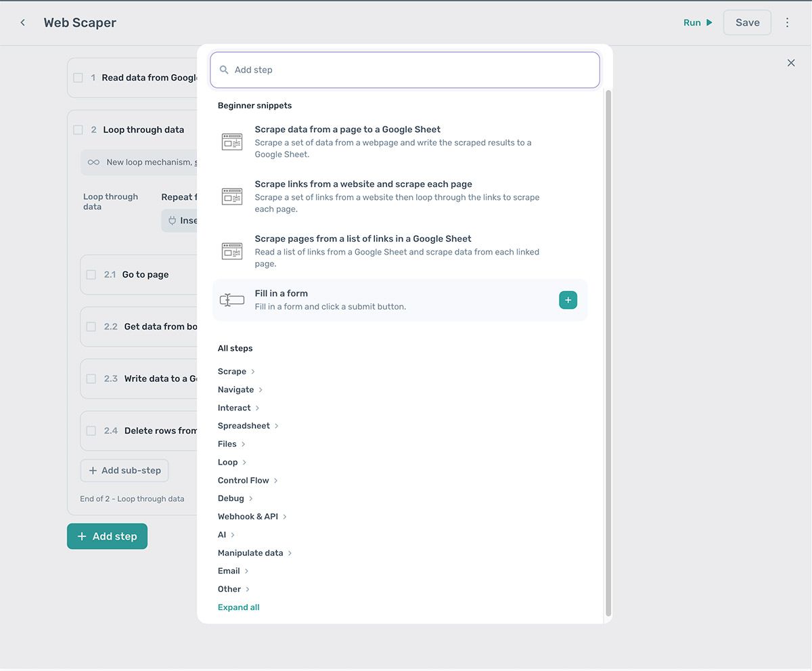Click the green Add step button
Image resolution: width=812 pixels, height=671 pixels.
[107, 536]
